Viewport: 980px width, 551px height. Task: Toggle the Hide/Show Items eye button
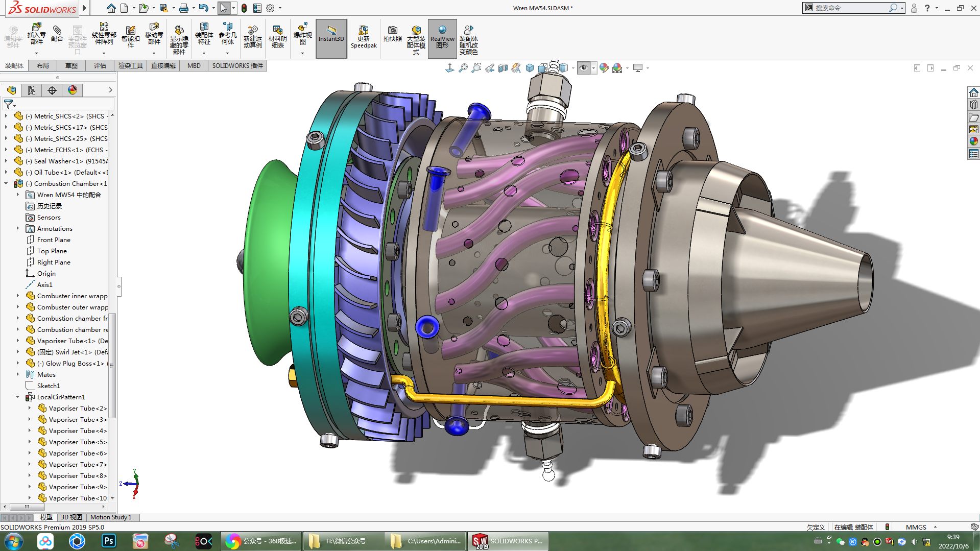pyautogui.click(x=584, y=68)
